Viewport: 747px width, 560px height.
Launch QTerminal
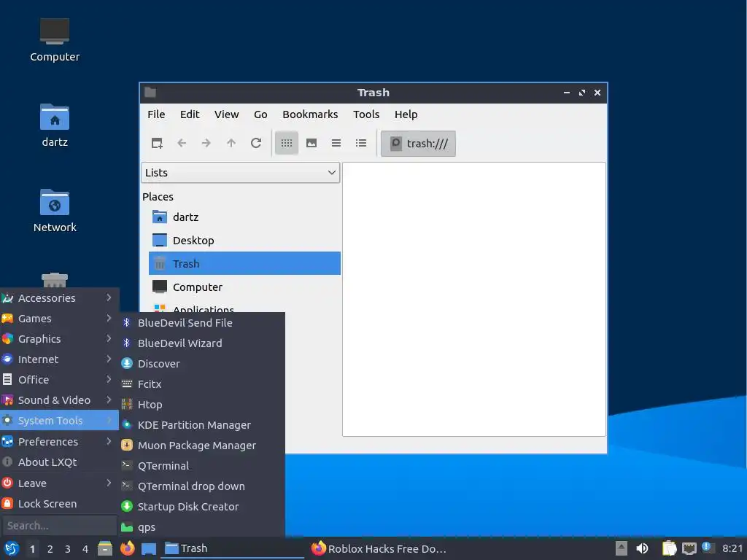(202, 466)
